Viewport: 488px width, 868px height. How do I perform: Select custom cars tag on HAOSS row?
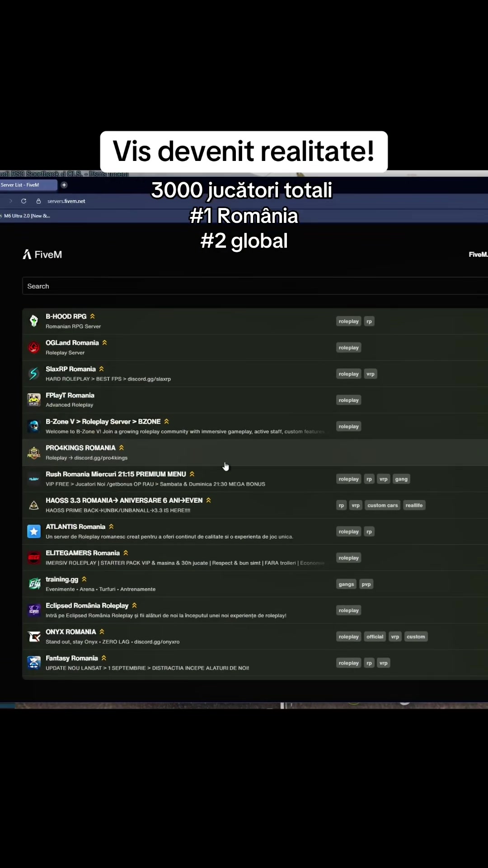click(383, 505)
